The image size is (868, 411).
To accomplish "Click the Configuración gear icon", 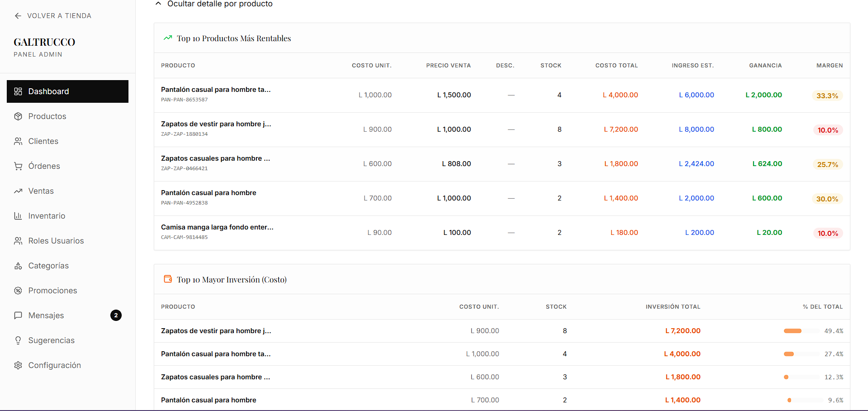I will (18, 365).
